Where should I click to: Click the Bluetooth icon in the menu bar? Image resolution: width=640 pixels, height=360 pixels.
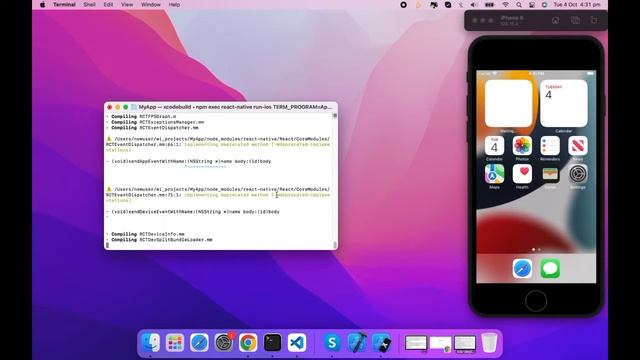tap(461, 5)
